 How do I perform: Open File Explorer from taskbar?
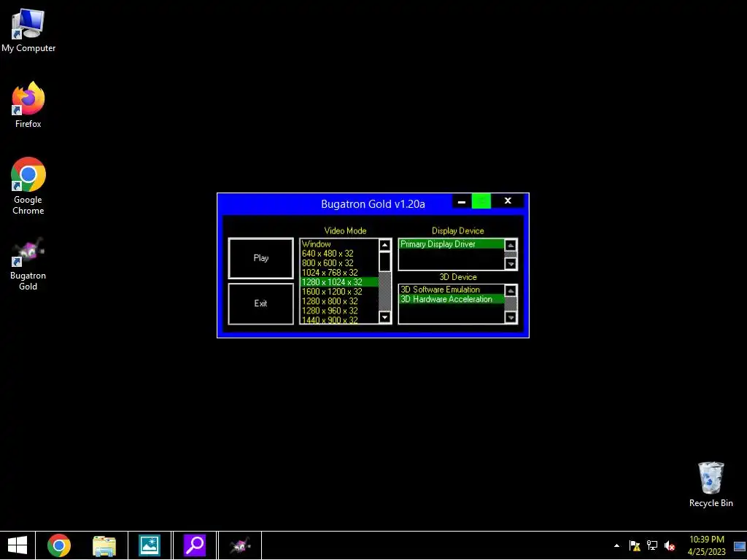point(104,545)
